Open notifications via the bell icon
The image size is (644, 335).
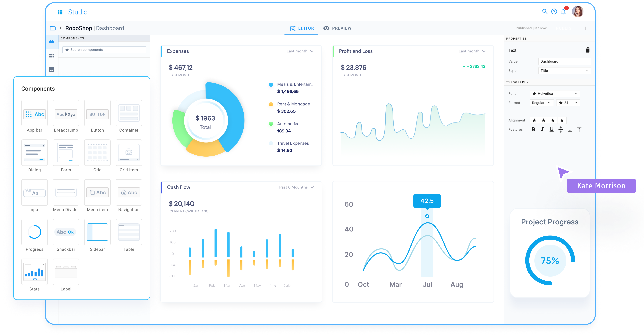coord(564,12)
